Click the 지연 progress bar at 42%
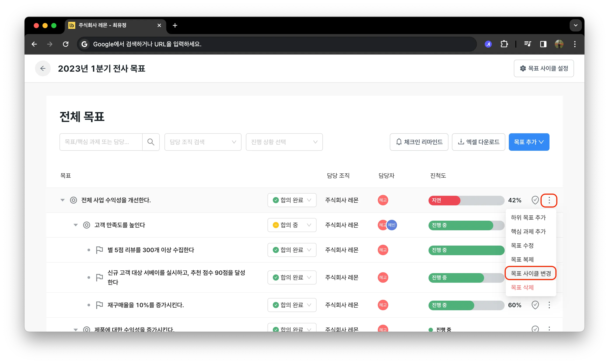This screenshot has width=609, height=364. (466, 200)
